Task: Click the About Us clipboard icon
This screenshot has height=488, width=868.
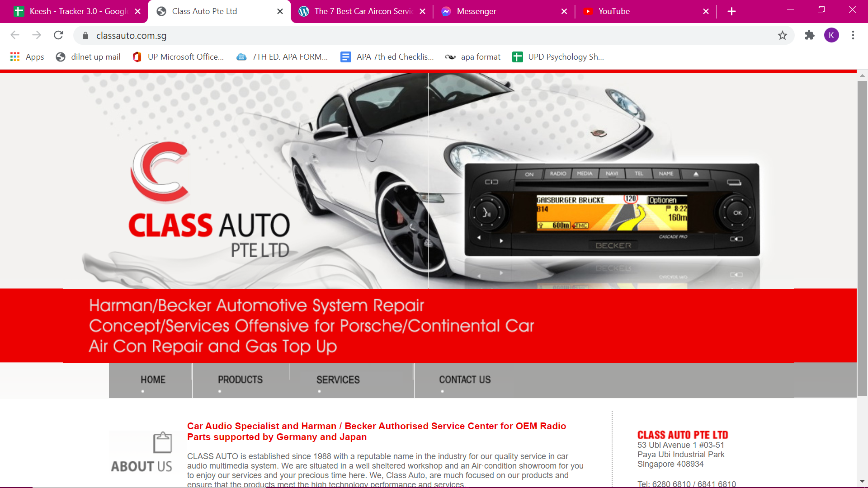Action: [x=162, y=442]
